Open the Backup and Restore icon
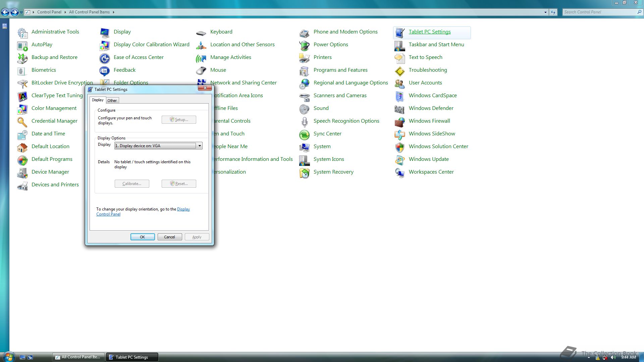 (22, 58)
